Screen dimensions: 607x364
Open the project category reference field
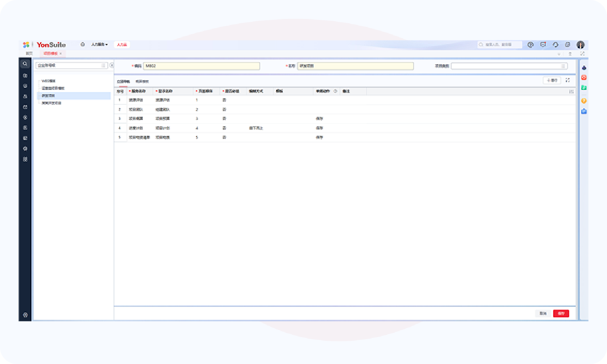[x=509, y=66]
